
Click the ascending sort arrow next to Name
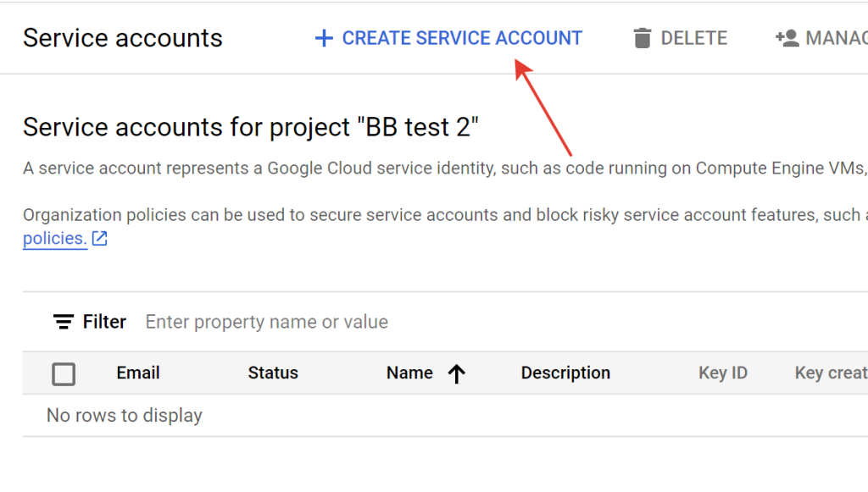coord(457,373)
